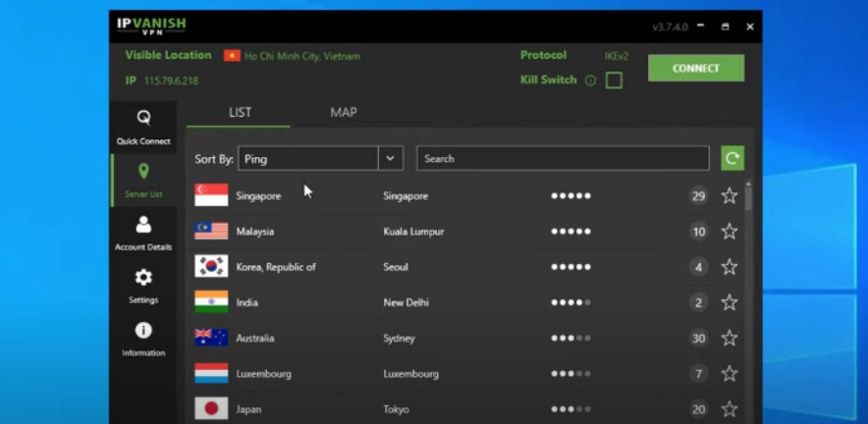Screen dimensions: 868x424
Task: Close the IPVanish window
Action: click(750, 26)
